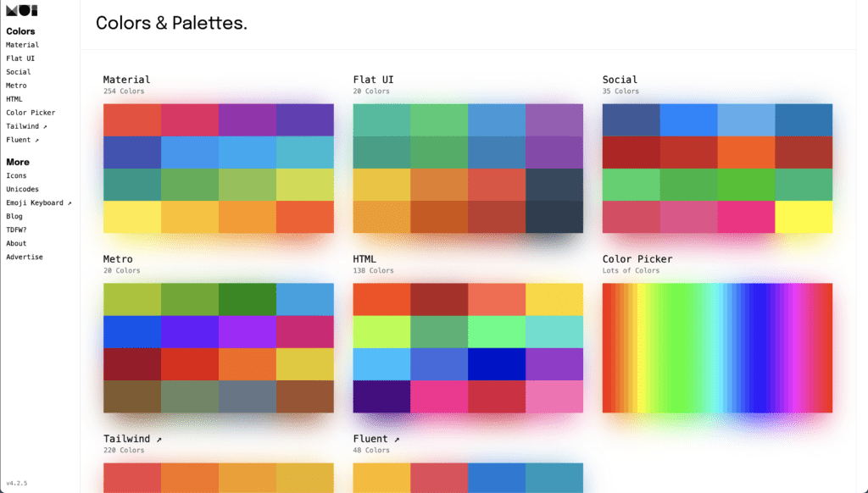Click the external link arrow next to Fluent
This screenshot has width=868, height=493.
36,139
